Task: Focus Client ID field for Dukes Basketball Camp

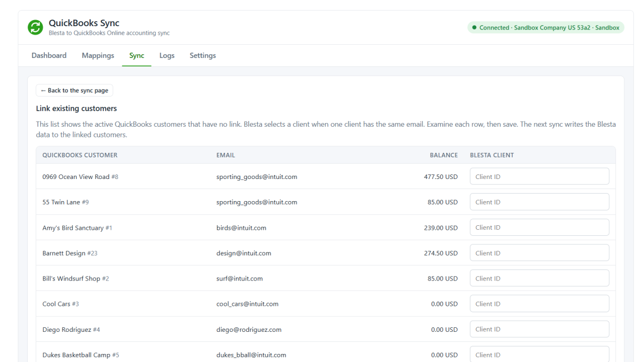Action: pos(539,354)
